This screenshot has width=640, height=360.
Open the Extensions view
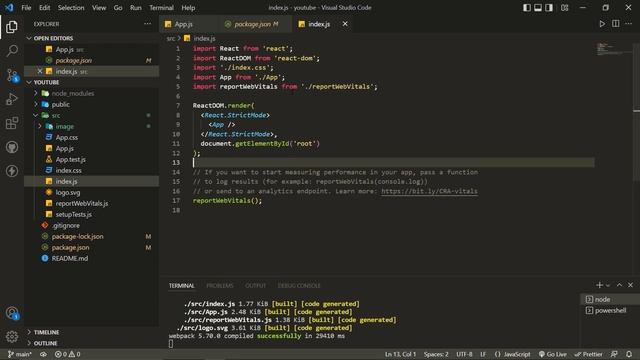12,123
